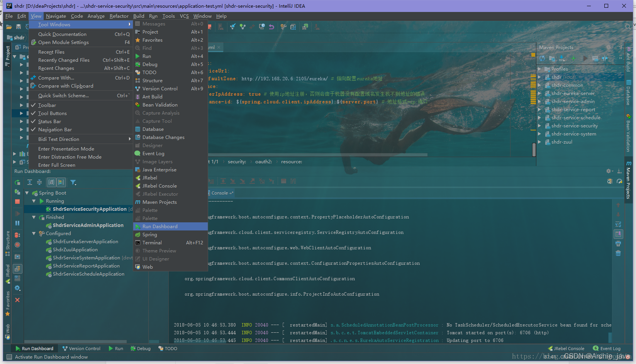Viewport: 636px width, 364px height.
Task: Click the Maven Projects side tab
Action: [x=629, y=180]
